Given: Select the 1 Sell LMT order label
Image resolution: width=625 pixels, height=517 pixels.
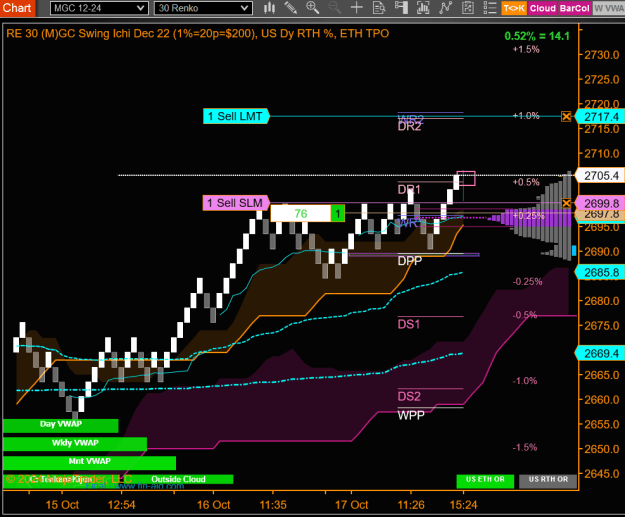Looking at the screenshot, I should (236, 116).
